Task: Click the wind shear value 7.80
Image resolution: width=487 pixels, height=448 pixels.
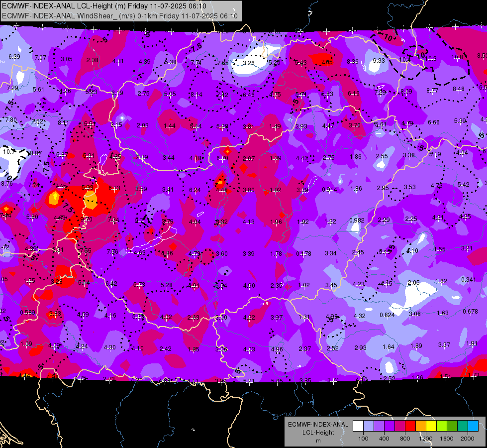Action: 11,119
